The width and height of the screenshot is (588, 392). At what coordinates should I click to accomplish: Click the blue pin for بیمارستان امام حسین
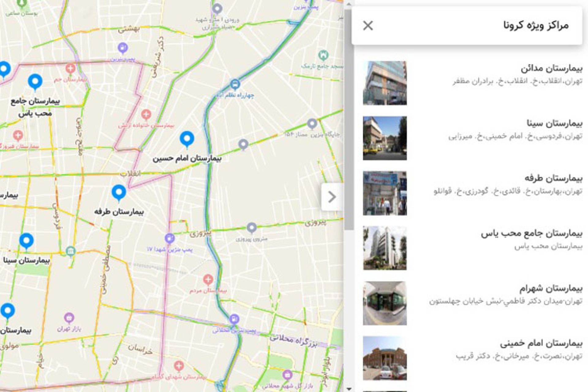pyautogui.click(x=187, y=139)
